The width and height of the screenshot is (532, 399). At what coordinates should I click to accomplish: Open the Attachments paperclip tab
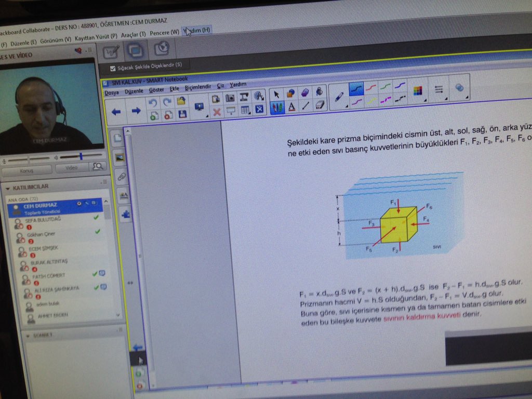pos(122,177)
